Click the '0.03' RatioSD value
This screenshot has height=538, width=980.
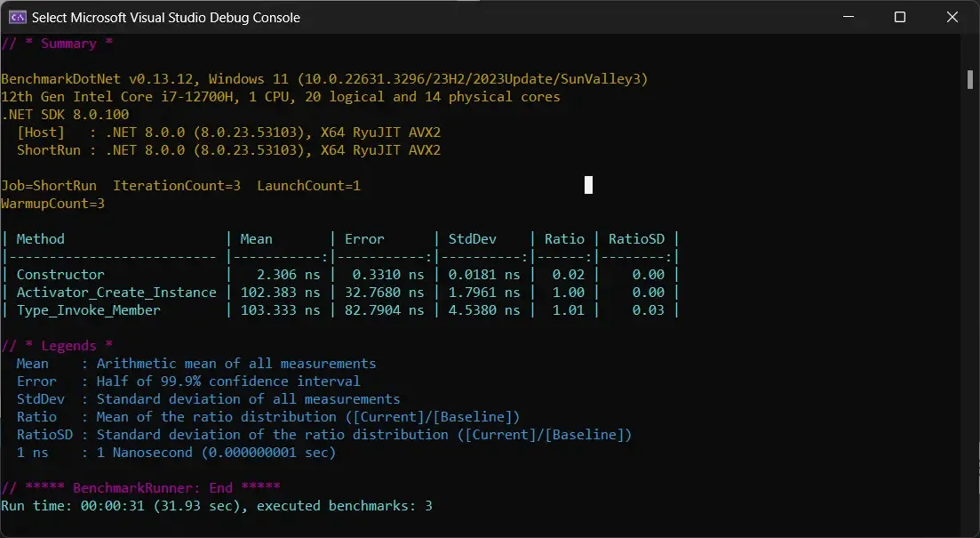[x=648, y=310]
